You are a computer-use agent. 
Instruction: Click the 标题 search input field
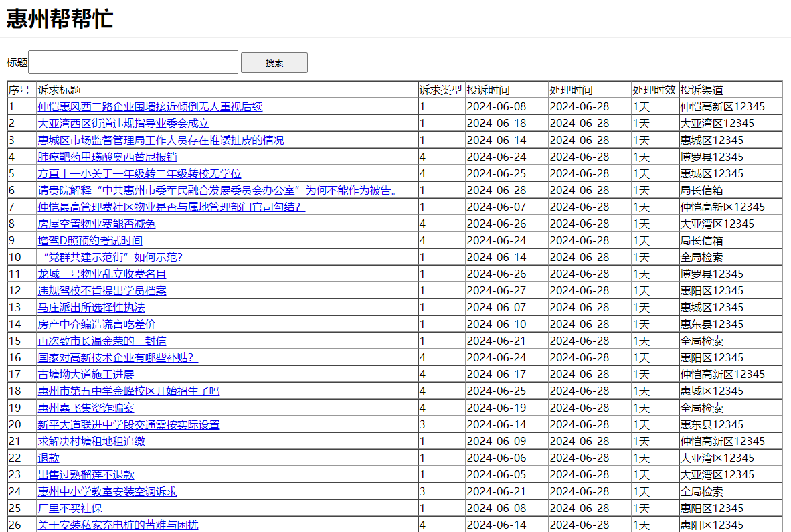click(133, 62)
